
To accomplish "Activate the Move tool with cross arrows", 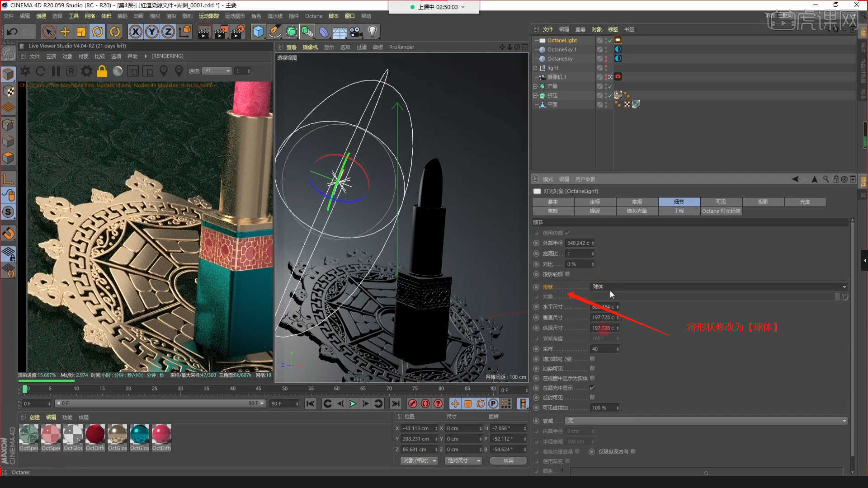I will coord(65,32).
